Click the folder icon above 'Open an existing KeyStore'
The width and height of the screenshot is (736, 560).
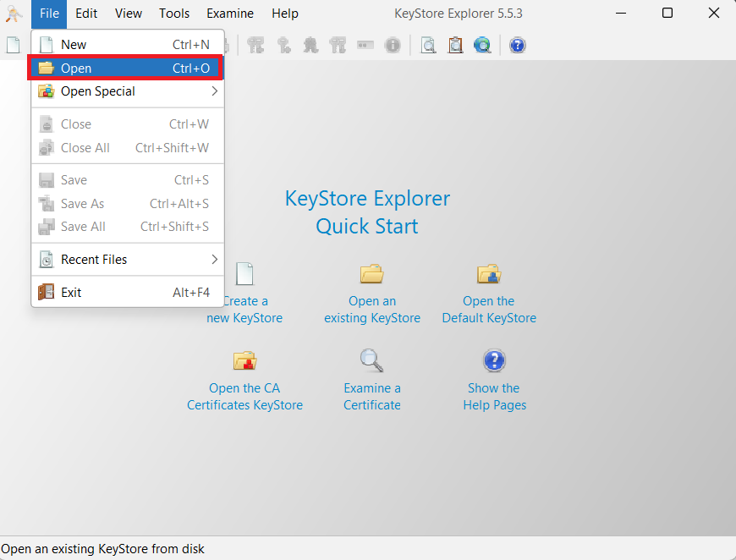371,274
